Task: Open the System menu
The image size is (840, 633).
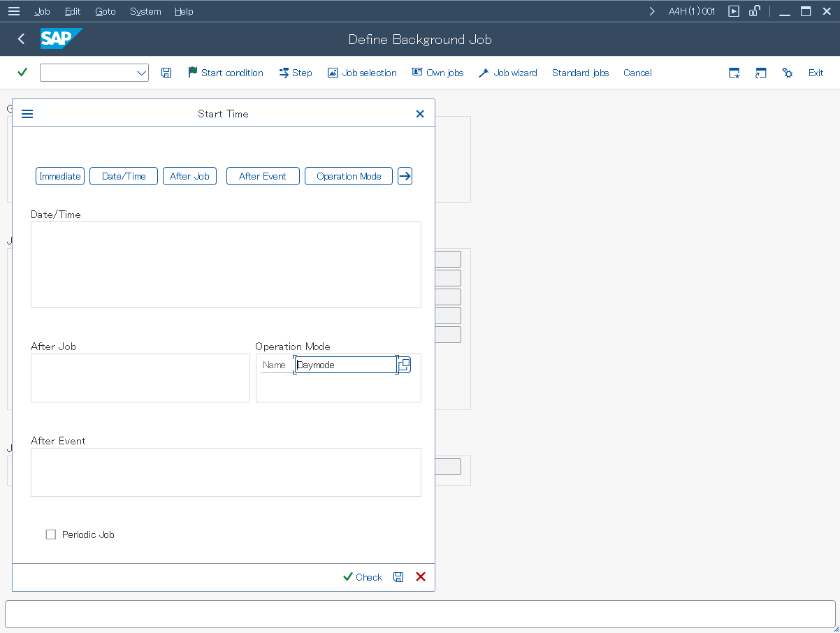Action: pos(145,11)
